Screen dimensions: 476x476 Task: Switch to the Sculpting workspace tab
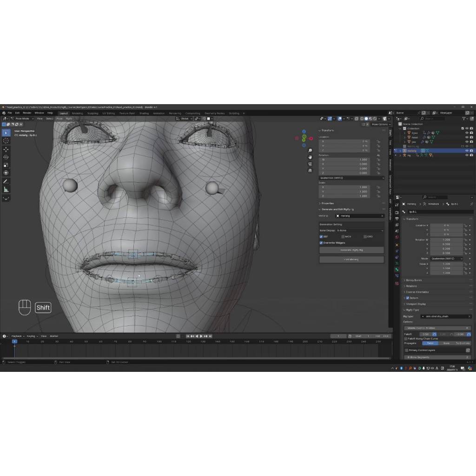tap(93, 113)
